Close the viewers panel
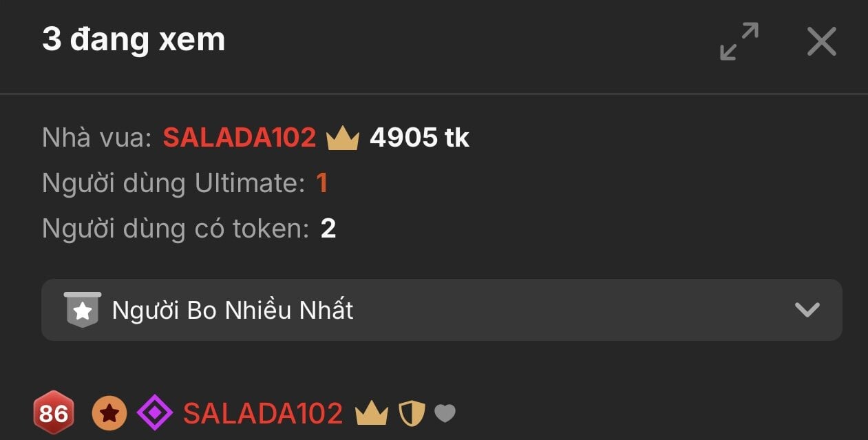Screen dimensions: 868x440 (x=822, y=41)
